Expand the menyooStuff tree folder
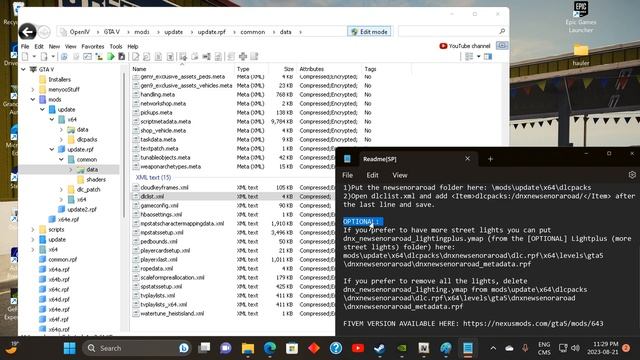This screenshot has height=360, width=640. pyautogui.click(x=33, y=89)
